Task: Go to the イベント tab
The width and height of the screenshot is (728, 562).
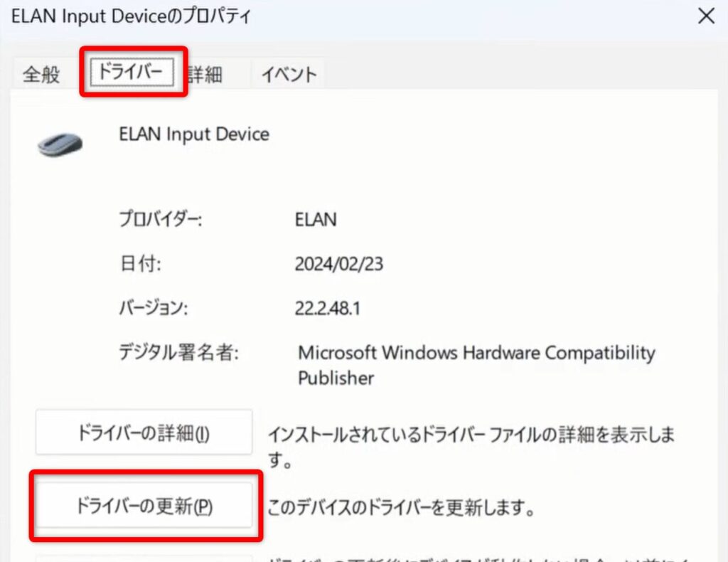Action: pyautogui.click(x=288, y=74)
